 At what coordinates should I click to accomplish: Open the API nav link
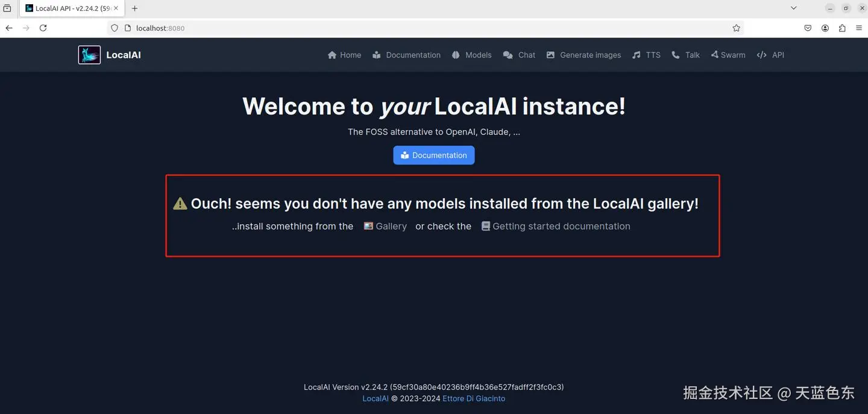tap(770, 55)
